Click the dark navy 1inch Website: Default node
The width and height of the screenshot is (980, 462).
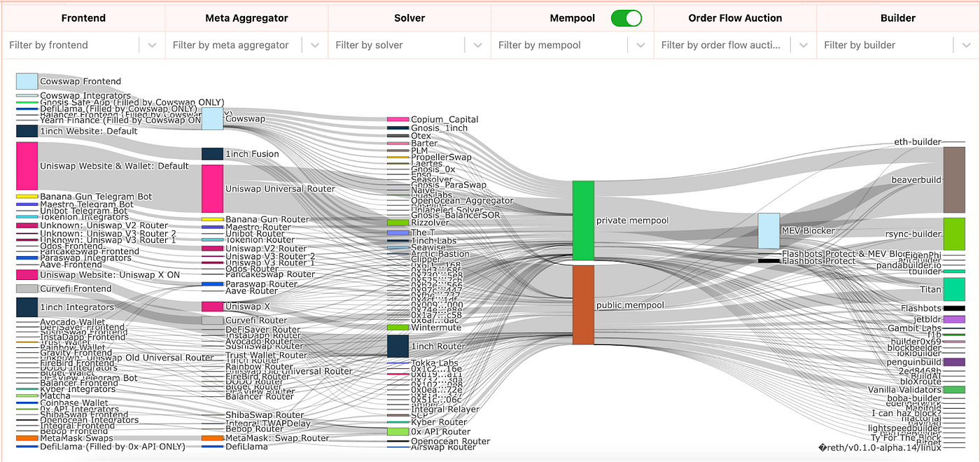click(x=27, y=131)
